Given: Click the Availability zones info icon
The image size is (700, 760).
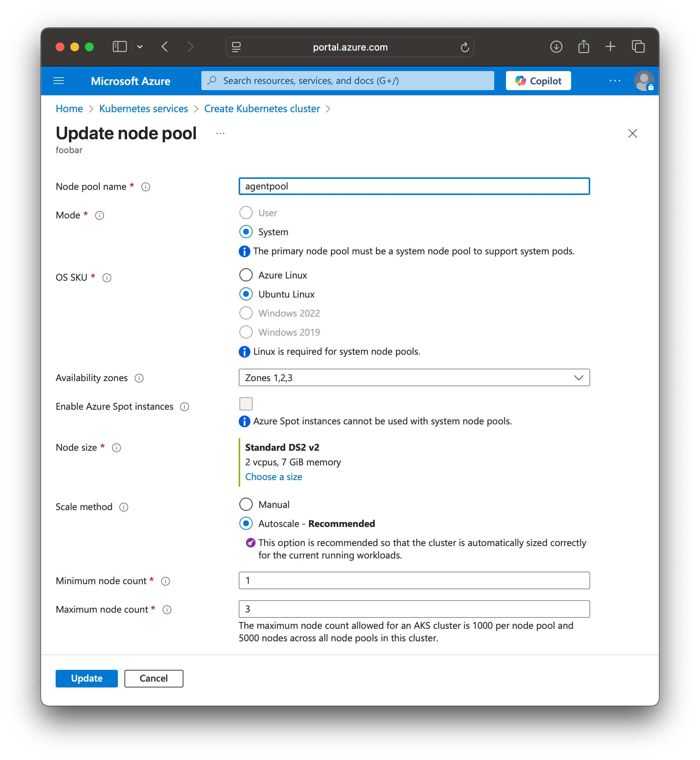Looking at the screenshot, I should click(x=139, y=378).
